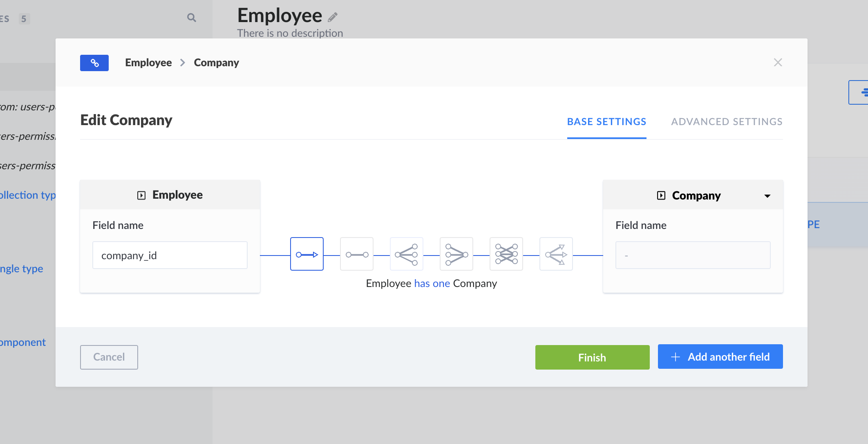The height and width of the screenshot is (444, 868).
Task: Click the blue relation link icon
Action: coord(94,63)
